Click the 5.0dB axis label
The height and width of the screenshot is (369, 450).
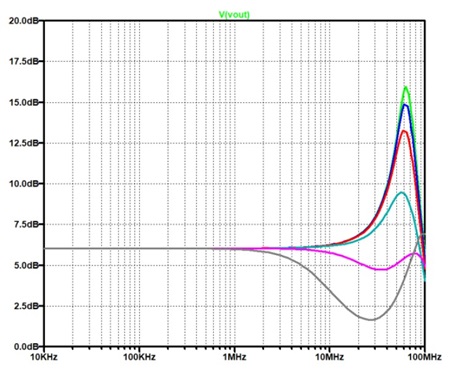point(26,265)
